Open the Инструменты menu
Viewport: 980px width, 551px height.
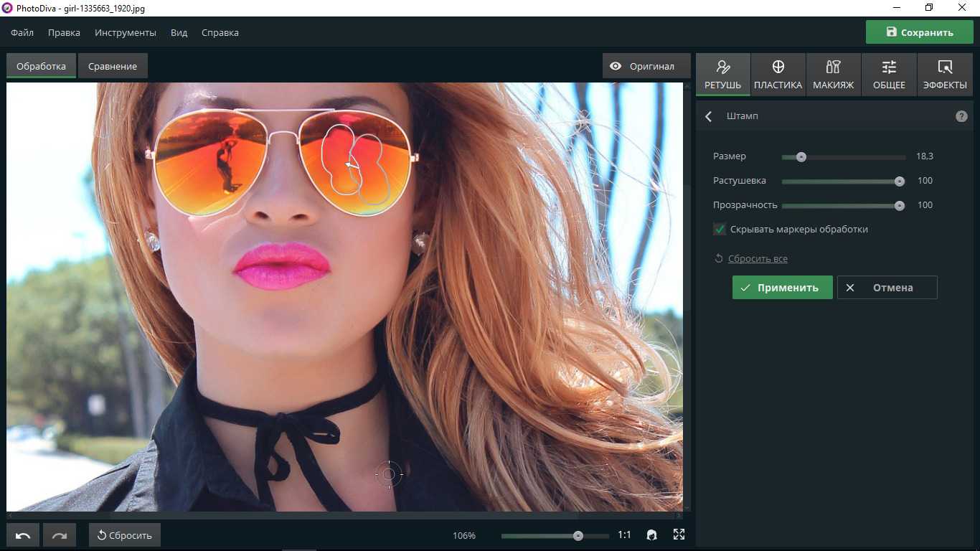click(x=125, y=32)
